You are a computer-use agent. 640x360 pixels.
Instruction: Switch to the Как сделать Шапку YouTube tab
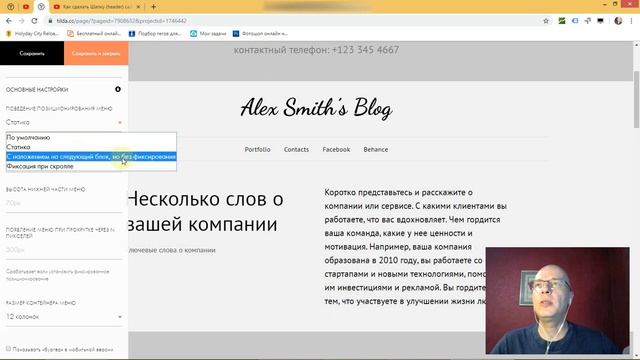tap(97, 7)
